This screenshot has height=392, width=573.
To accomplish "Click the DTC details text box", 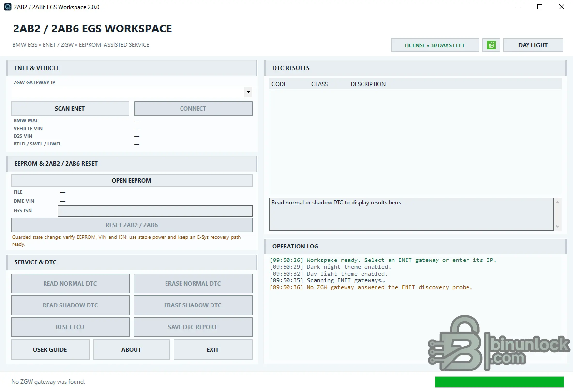I will point(411,214).
